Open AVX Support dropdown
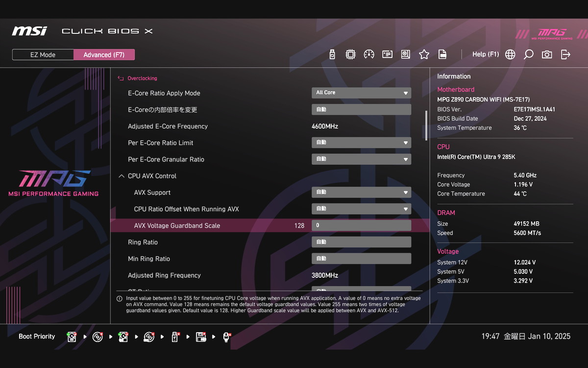588x368 pixels. click(361, 192)
